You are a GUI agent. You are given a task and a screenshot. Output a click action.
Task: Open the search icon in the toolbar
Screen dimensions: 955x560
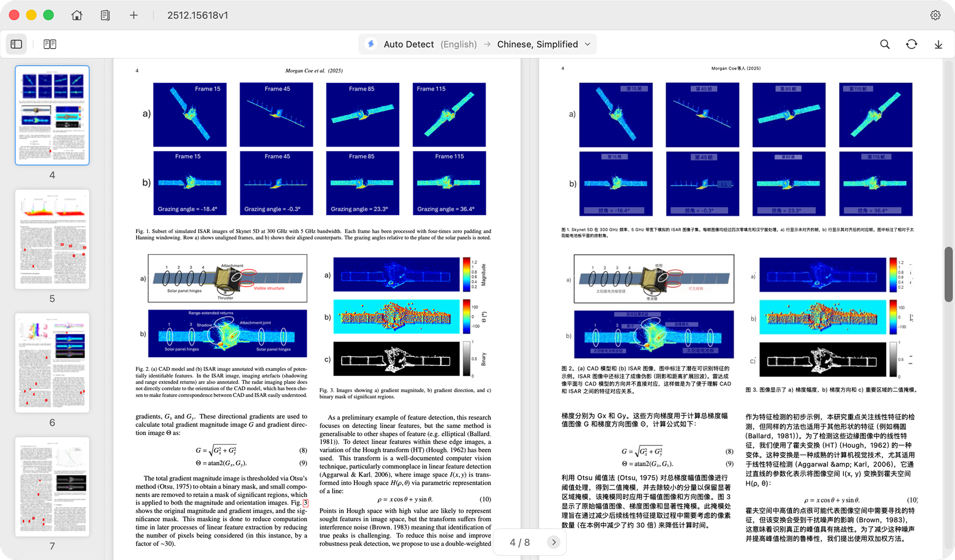pyautogui.click(x=884, y=44)
